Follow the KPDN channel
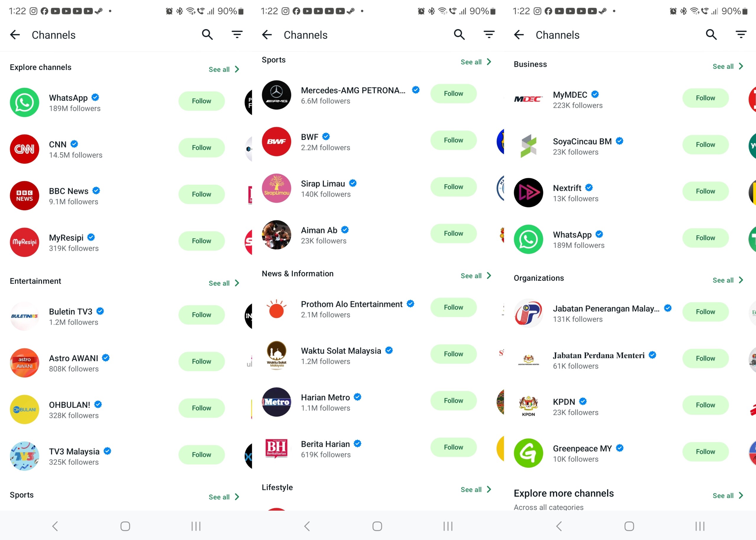 tap(706, 405)
